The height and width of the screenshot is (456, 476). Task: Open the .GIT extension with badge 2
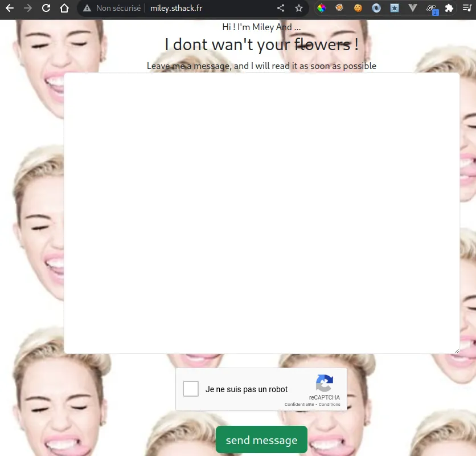432,9
